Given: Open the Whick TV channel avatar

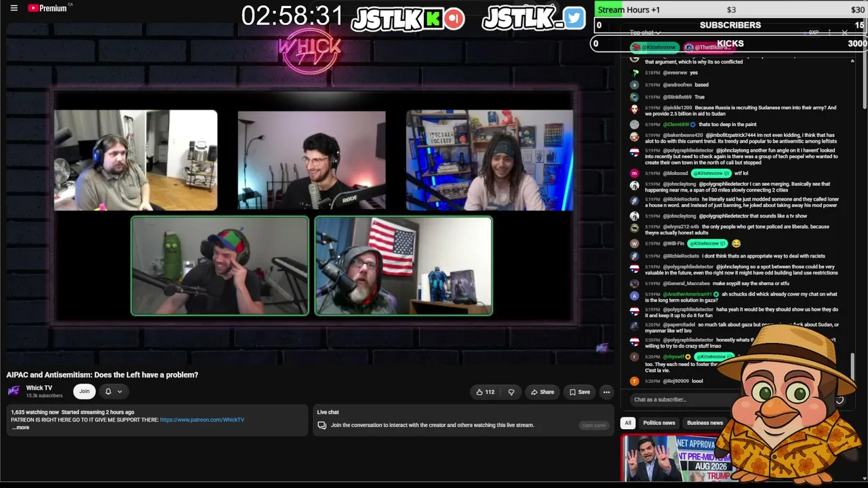Looking at the screenshot, I should [x=14, y=391].
